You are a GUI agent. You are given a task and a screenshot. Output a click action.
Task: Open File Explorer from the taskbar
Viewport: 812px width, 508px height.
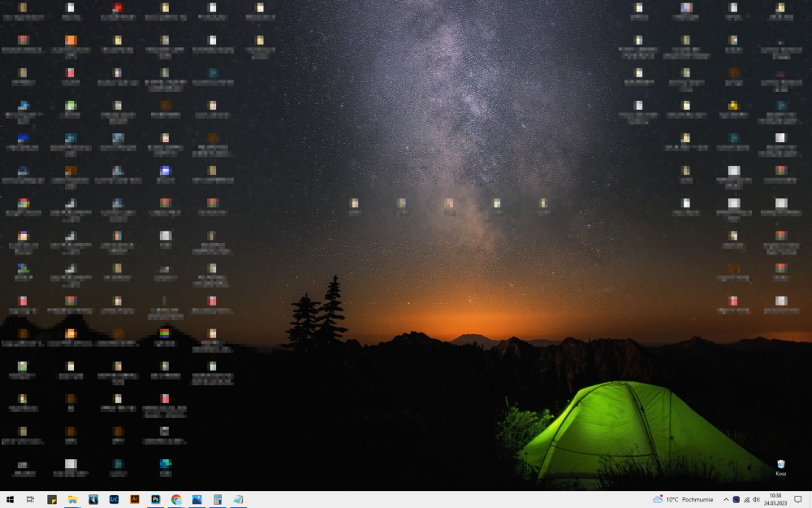point(72,499)
